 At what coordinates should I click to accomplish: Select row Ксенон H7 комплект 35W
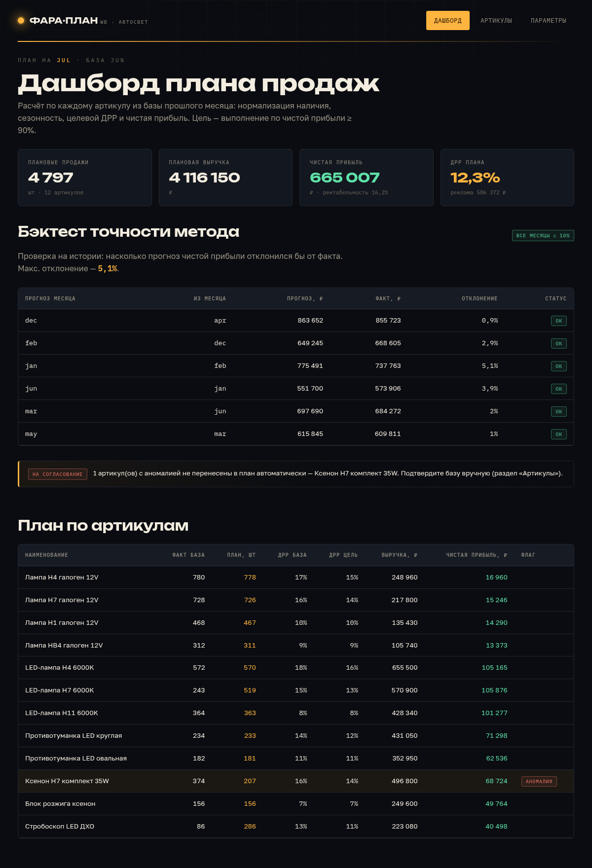point(296,781)
